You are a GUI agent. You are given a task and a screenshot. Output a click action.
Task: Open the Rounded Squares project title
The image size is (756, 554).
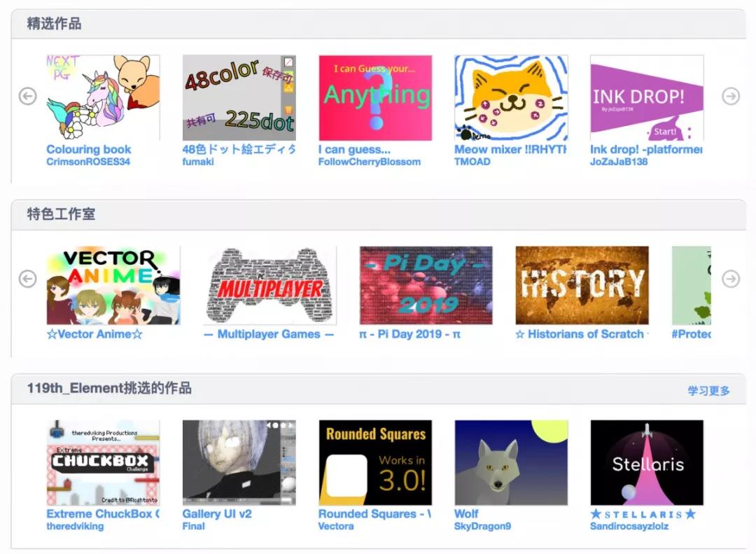(374, 514)
